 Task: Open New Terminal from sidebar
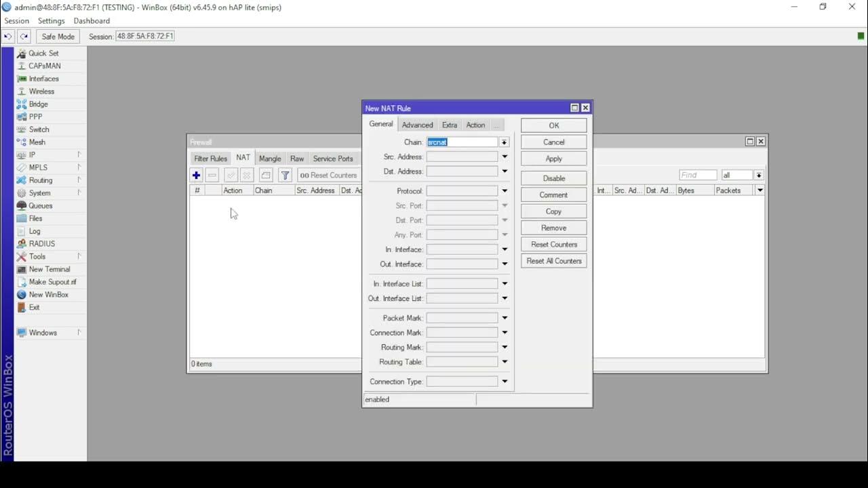tap(49, 269)
